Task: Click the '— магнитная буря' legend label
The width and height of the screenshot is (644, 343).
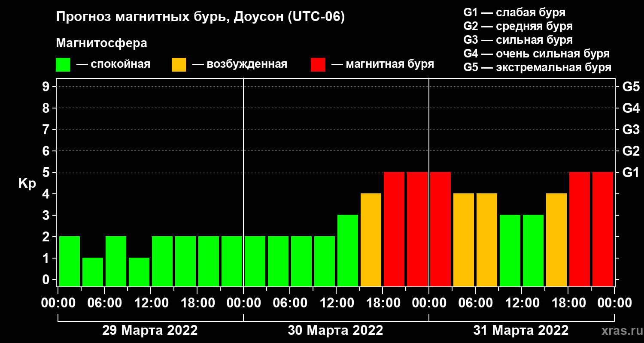Action: pos(383,64)
